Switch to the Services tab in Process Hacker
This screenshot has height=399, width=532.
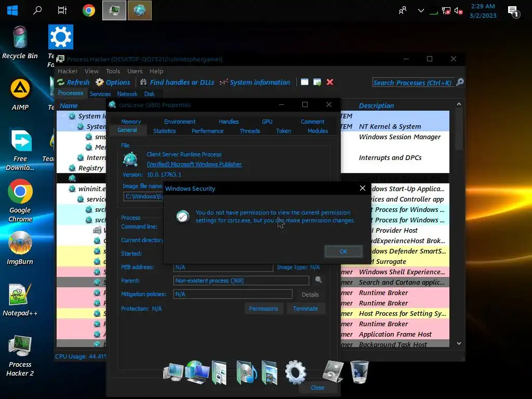(100, 94)
